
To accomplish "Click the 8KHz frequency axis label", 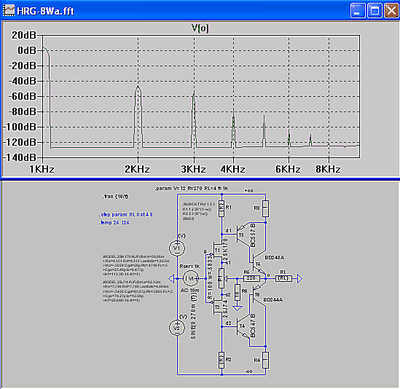I will click(328, 169).
